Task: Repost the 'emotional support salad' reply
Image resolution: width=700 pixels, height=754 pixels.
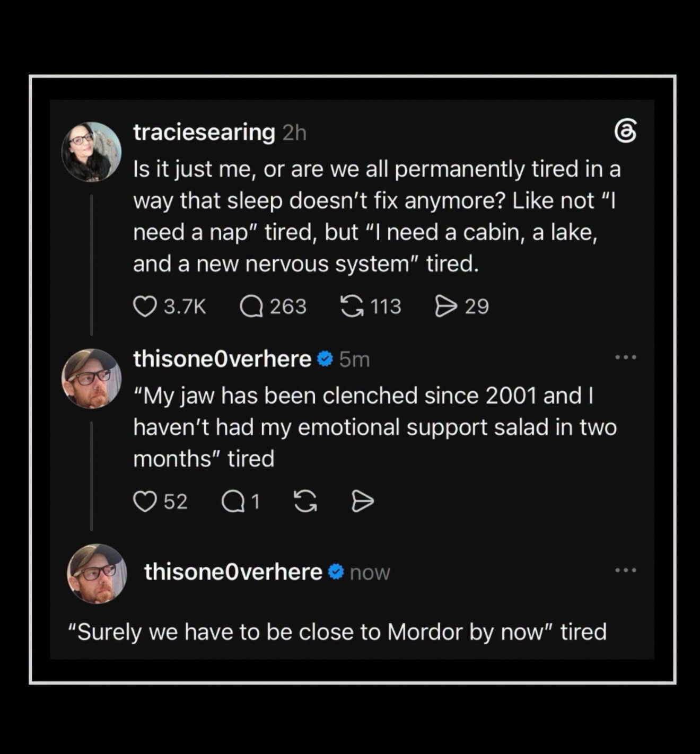Action: [305, 502]
